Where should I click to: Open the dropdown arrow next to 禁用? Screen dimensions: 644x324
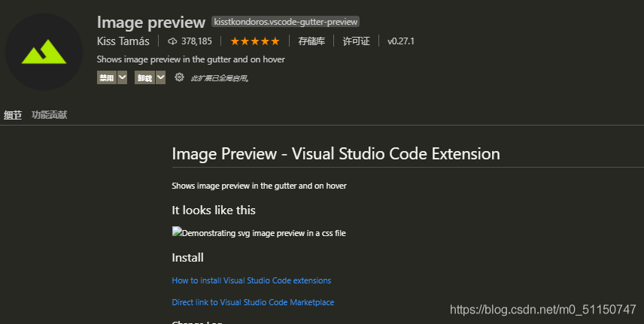tap(123, 77)
